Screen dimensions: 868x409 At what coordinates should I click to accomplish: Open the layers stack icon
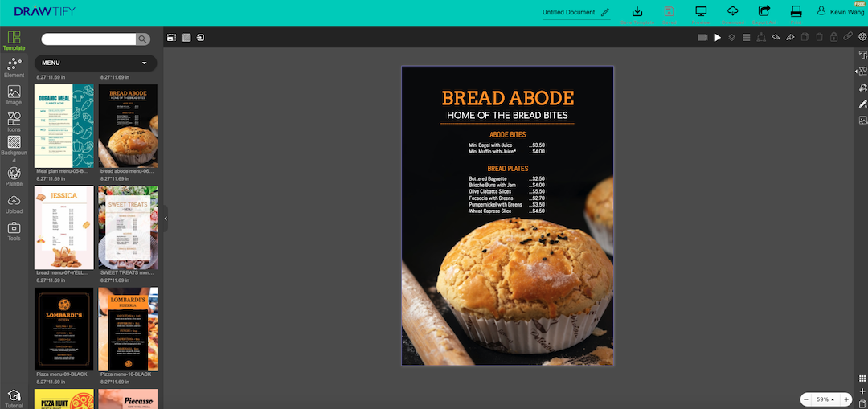tap(732, 38)
